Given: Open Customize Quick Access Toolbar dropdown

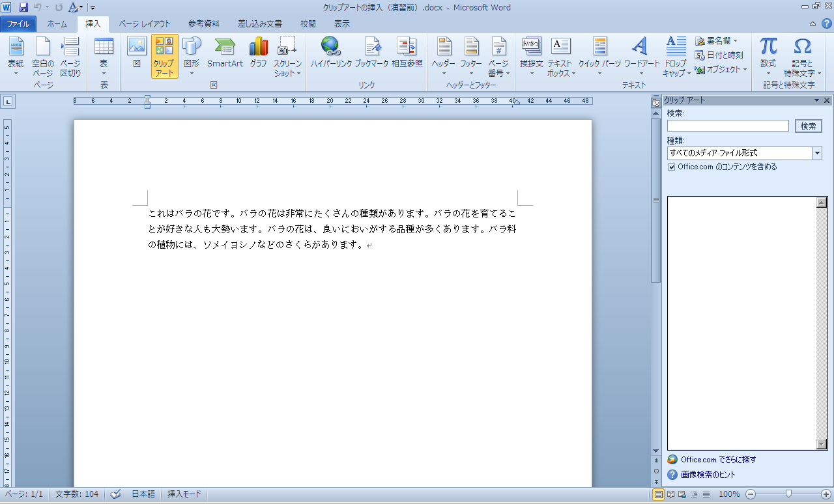Looking at the screenshot, I should point(93,8).
